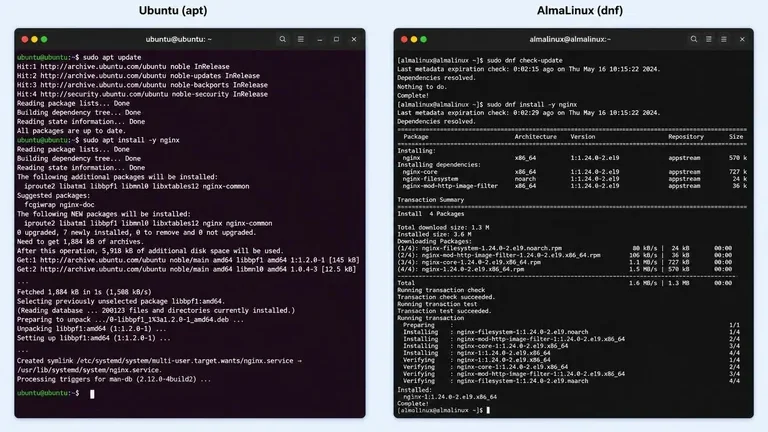Click the 'nginx-filesystem' dependency row name
This screenshot has height=432, width=768.
(430, 179)
